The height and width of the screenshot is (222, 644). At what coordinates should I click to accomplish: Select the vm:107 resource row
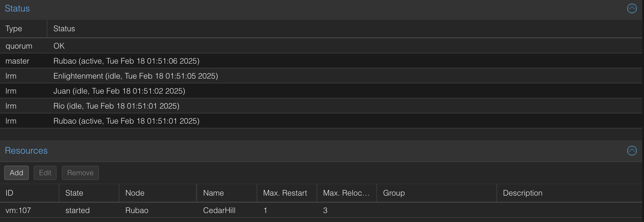[x=321, y=210]
